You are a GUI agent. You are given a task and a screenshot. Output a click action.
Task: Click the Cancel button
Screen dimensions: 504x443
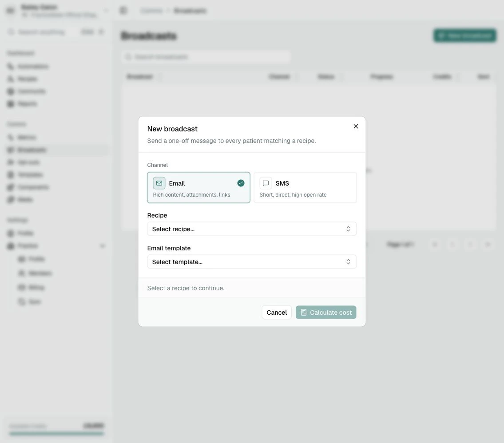277,312
